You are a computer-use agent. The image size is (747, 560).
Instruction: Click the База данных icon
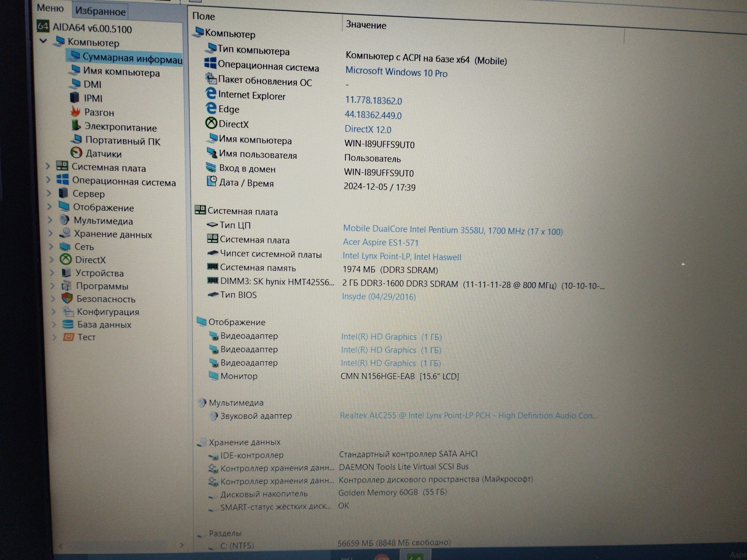pos(68,324)
